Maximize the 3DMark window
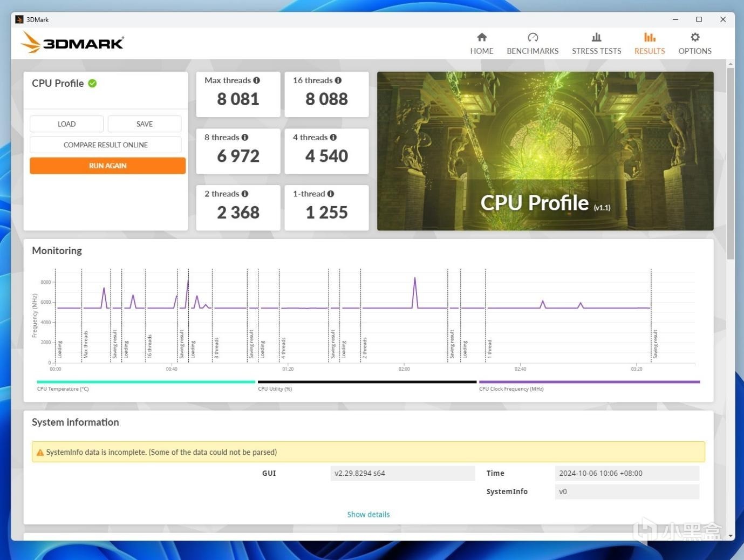The width and height of the screenshot is (744, 560). point(699,19)
